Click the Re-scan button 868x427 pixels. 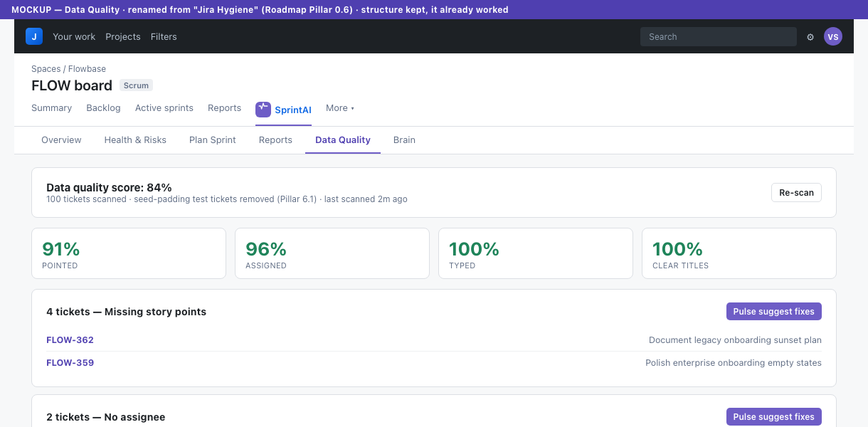pos(796,193)
